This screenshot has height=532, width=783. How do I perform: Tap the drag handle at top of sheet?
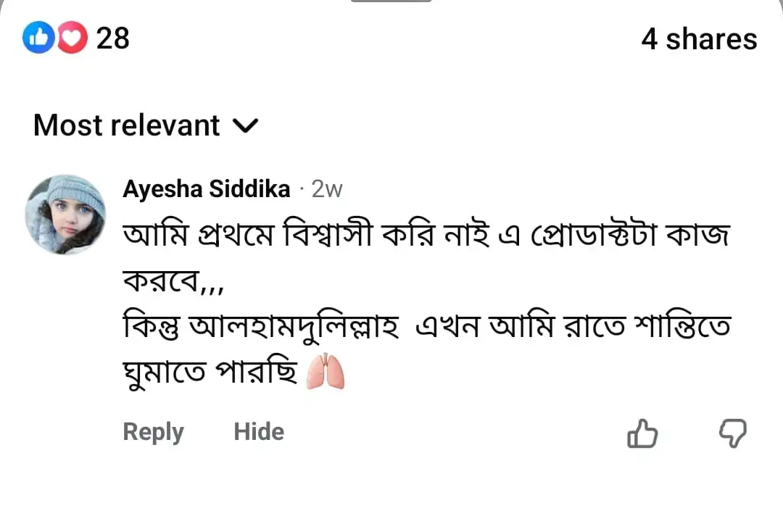[391, 1]
